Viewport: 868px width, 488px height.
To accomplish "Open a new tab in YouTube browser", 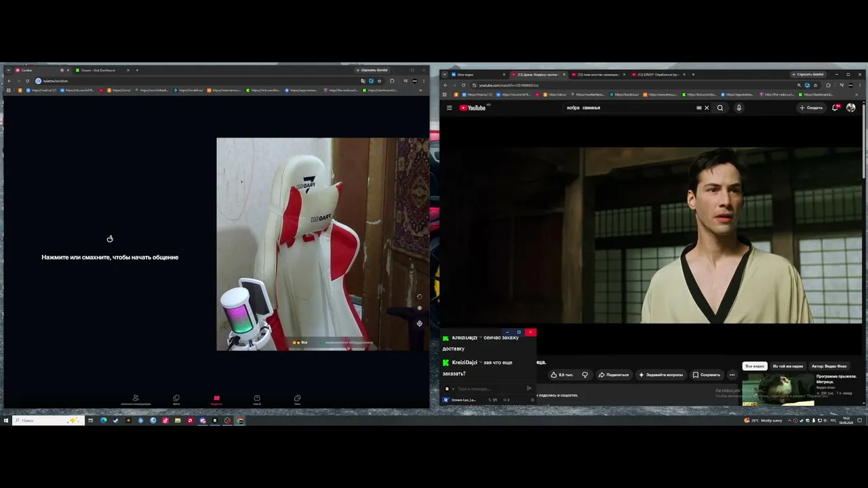I will click(x=693, y=75).
